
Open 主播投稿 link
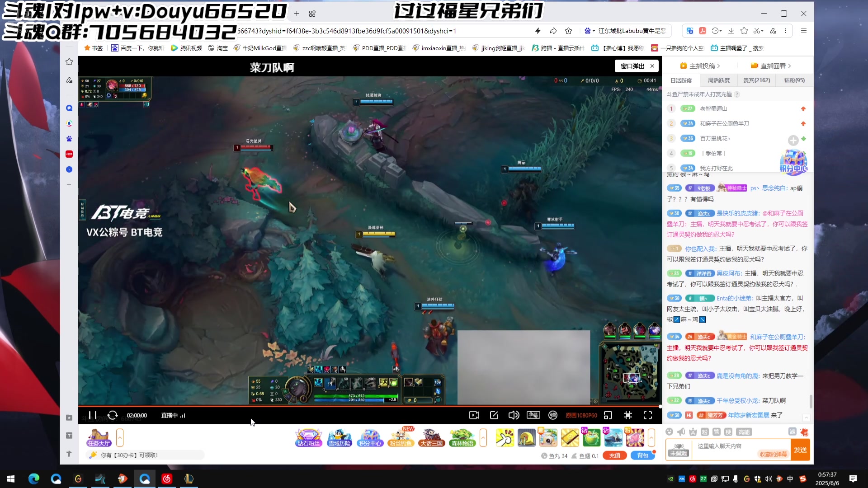700,66
